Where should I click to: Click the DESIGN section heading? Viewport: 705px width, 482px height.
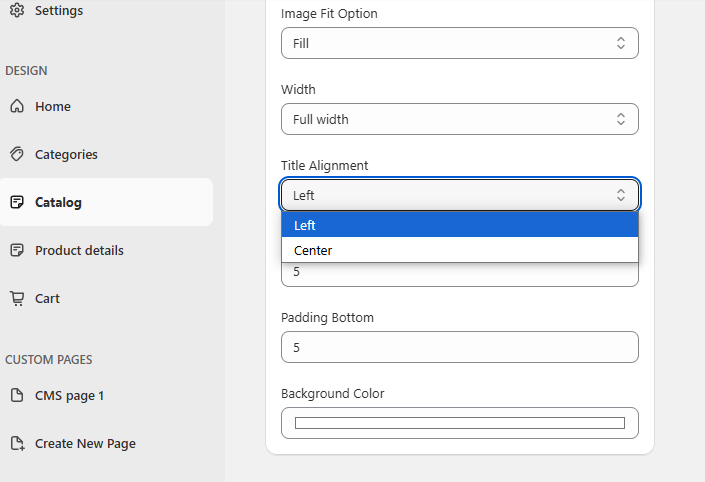coord(26,71)
